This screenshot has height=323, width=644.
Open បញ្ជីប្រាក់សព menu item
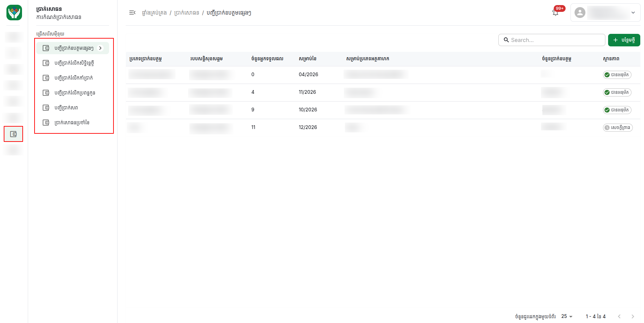pyautogui.click(x=73, y=108)
